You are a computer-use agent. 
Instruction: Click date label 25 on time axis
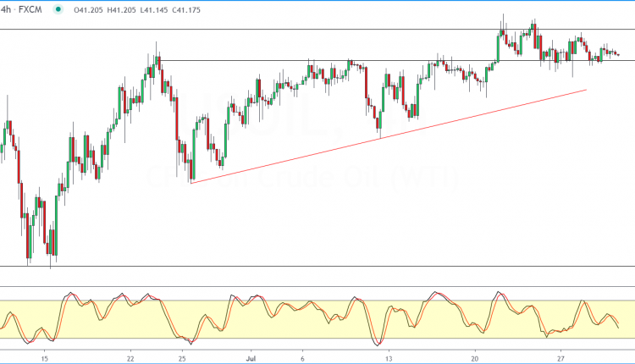(182, 359)
